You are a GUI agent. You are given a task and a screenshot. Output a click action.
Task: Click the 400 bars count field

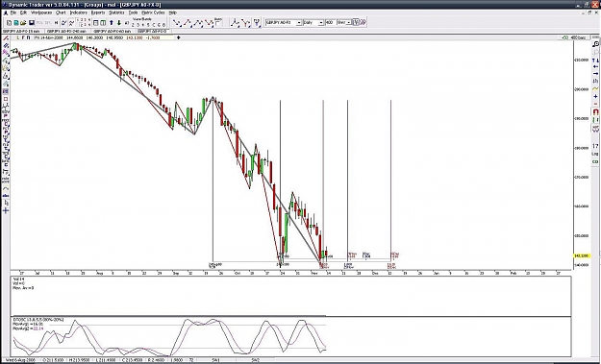coord(330,23)
